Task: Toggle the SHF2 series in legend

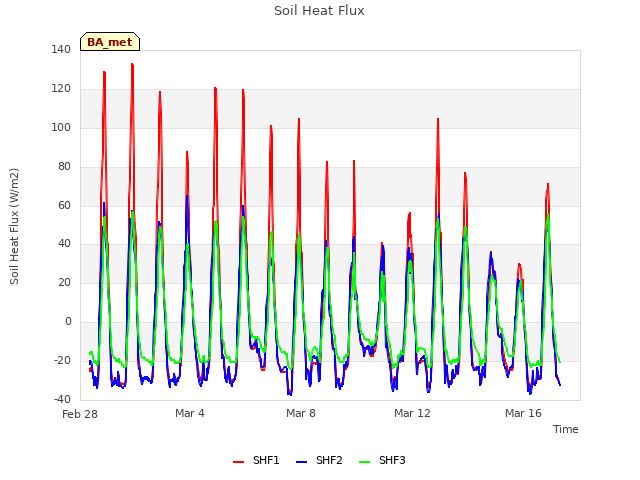Action: click(319, 460)
